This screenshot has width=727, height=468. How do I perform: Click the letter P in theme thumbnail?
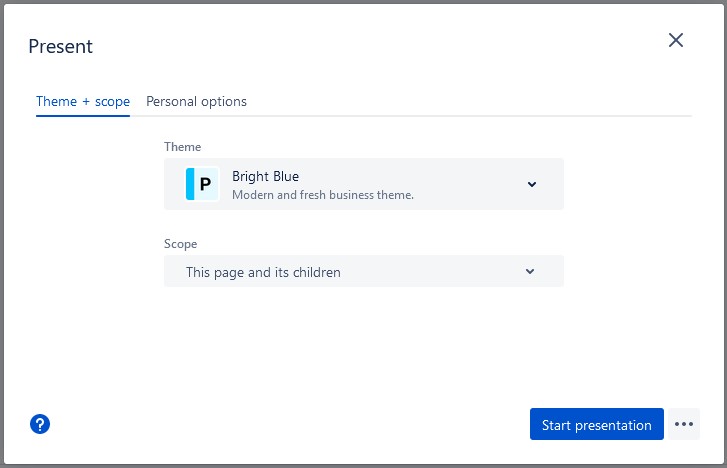(x=206, y=184)
